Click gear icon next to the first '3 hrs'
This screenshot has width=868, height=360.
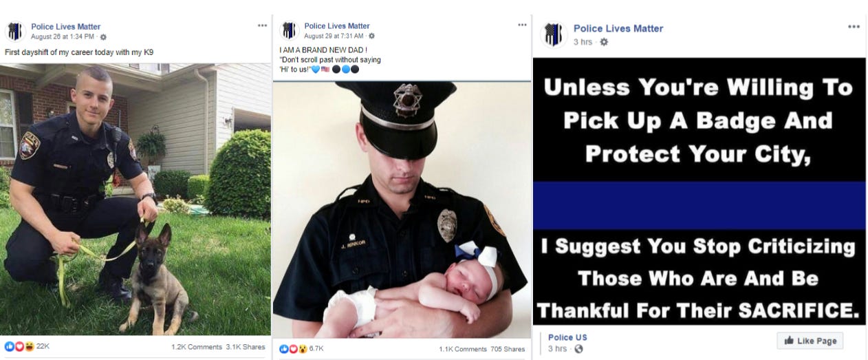[604, 42]
